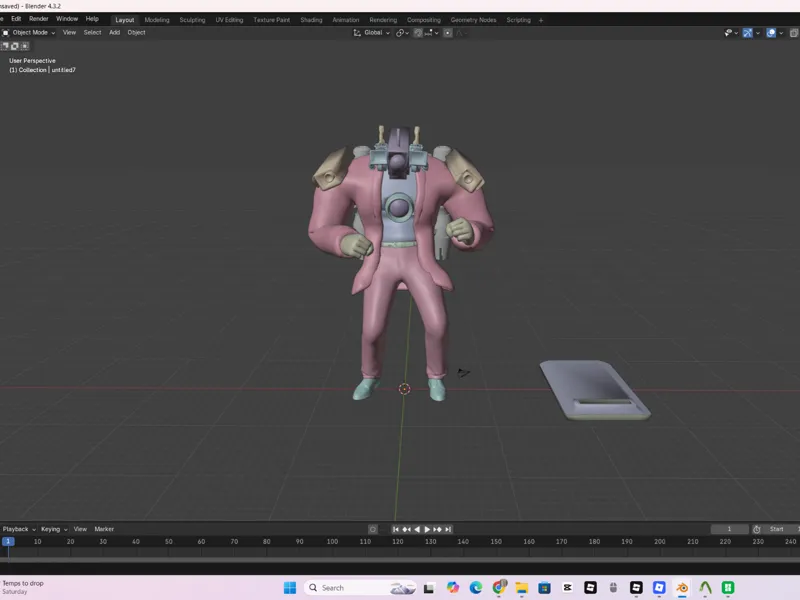Open the timeline Marker menu
The width and height of the screenshot is (800, 600).
pos(104,529)
